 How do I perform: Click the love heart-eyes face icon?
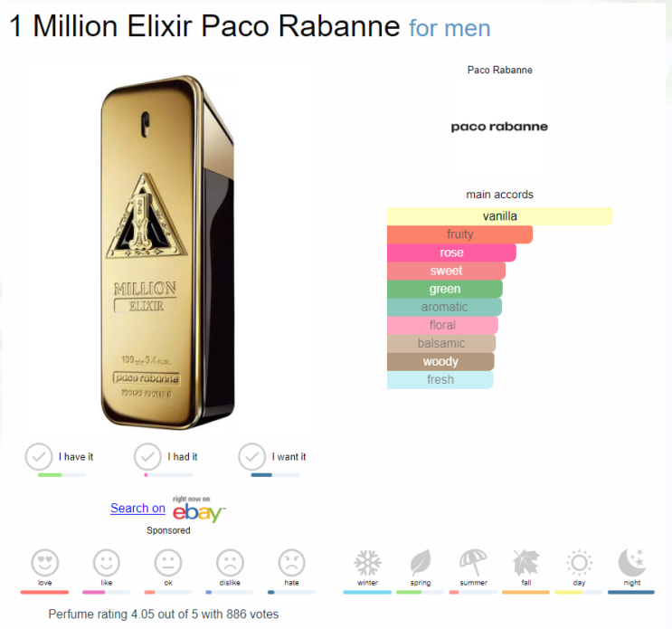click(45, 563)
